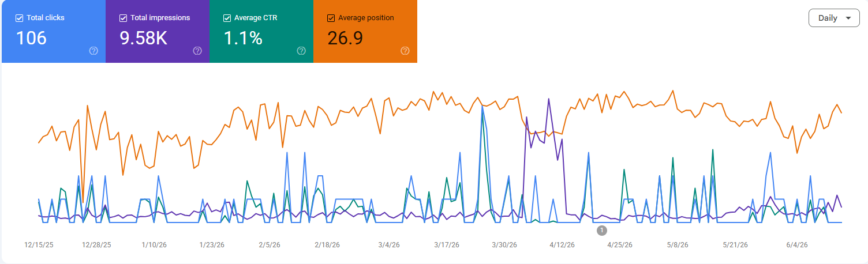Viewport: 868px width, 264px height.
Task: Select the purple Total impressions metric card
Action: (x=158, y=31)
